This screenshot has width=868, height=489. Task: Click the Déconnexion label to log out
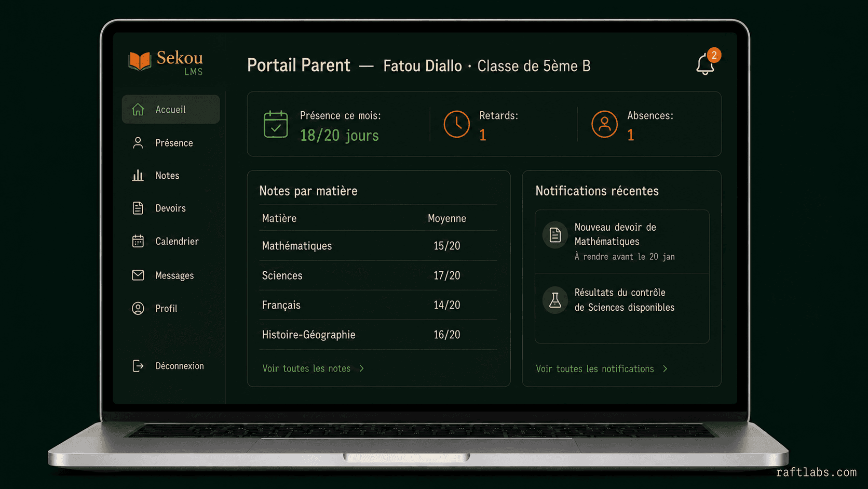pos(180,366)
